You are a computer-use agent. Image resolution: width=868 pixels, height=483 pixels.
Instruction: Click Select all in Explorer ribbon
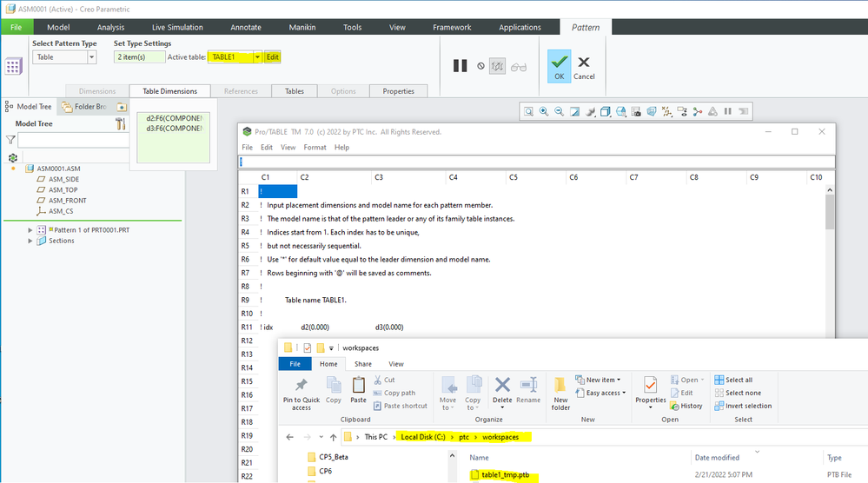pos(738,380)
